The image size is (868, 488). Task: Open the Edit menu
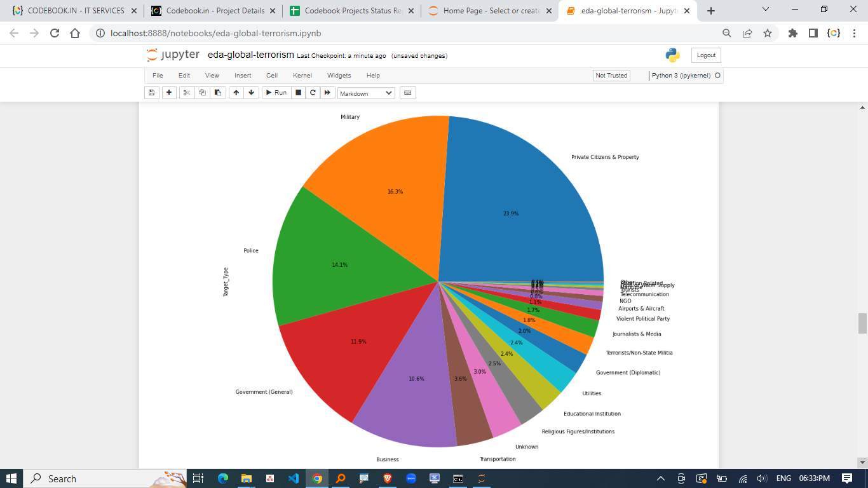(x=184, y=76)
